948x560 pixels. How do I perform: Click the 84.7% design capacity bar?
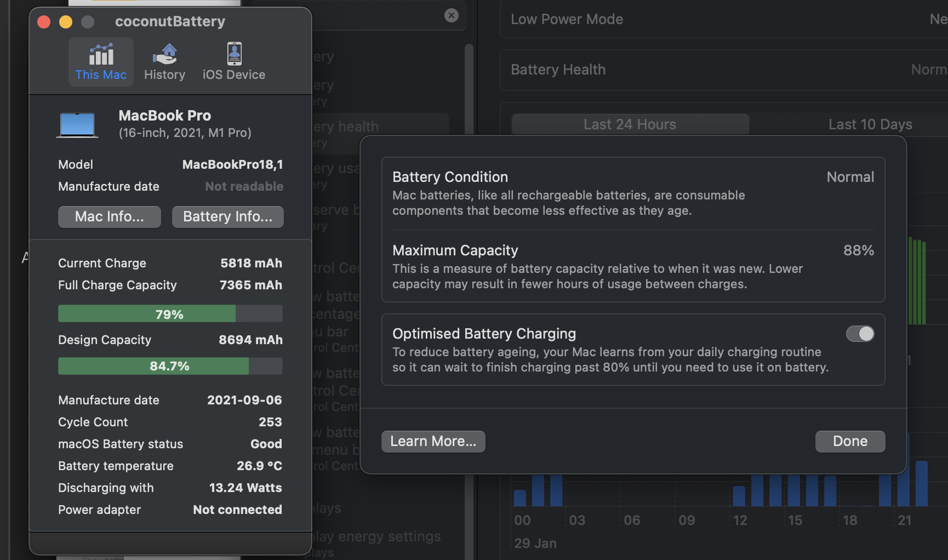click(x=170, y=366)
